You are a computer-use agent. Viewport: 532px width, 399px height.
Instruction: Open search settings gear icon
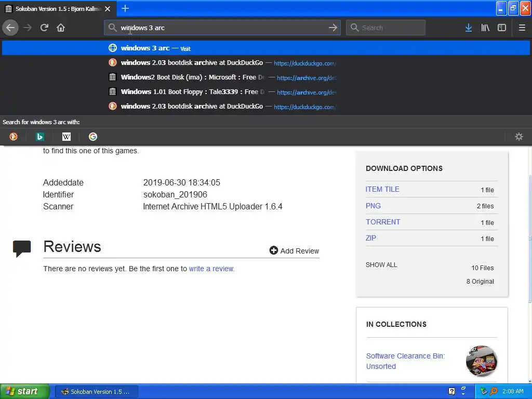(x=519, y=137)
